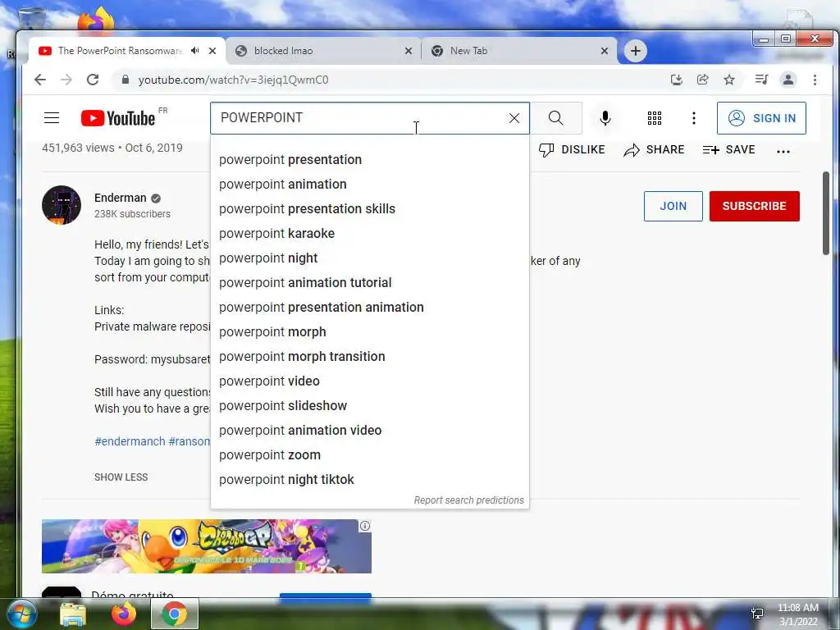Collapse description with SHOW LESS
840x630 pixels.
tap(121, 477)
